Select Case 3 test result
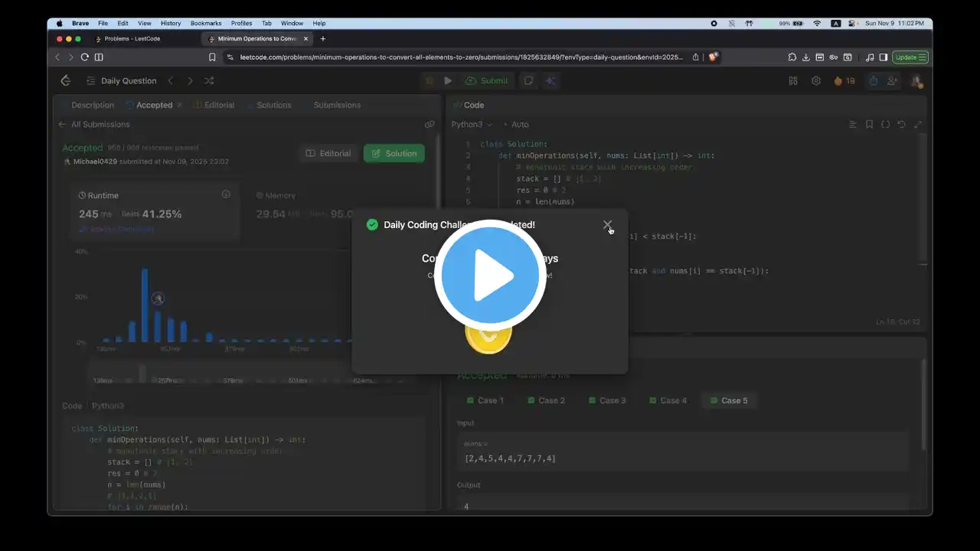Screen dimensions: 980x551 point(607,400)
